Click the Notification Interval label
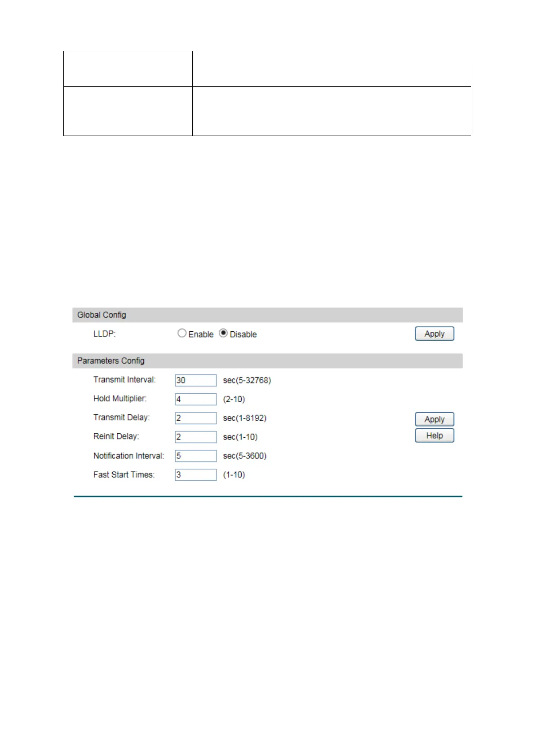The height and width of the screenshot is (756, 535). 129,456
